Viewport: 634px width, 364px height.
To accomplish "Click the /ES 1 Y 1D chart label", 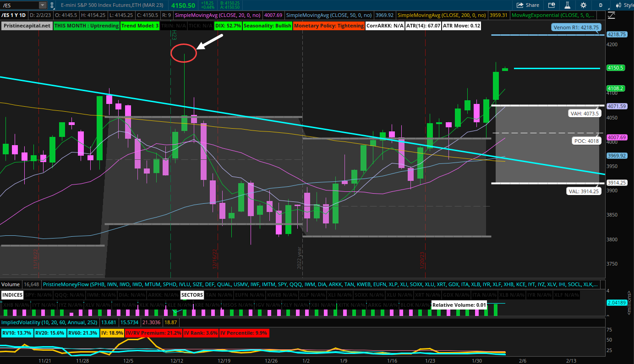I will point(14,15).
